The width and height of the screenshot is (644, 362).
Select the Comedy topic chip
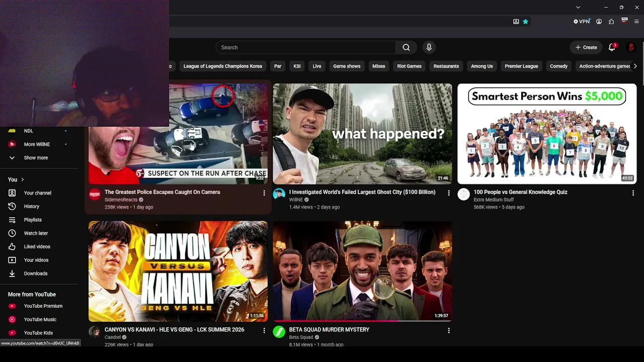558,66
